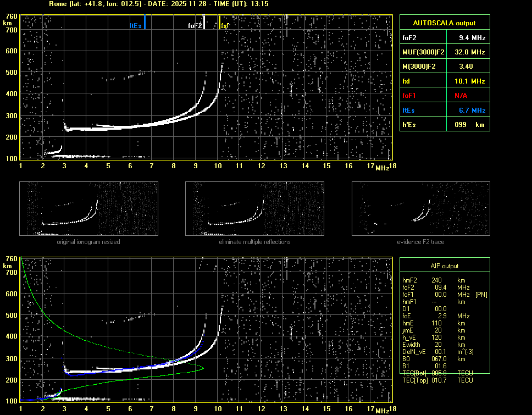Click the TEC[Top] 010.7 TECU entry
This screenshot has height=415, width=532.
coord(438,380)
